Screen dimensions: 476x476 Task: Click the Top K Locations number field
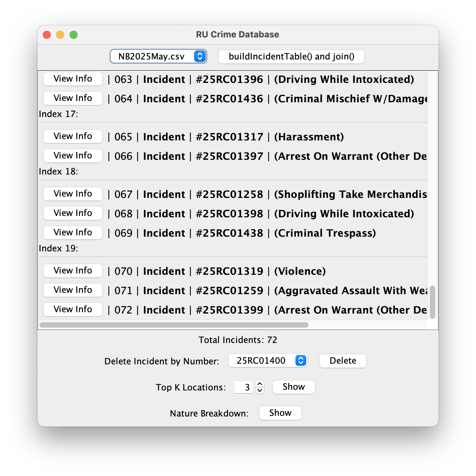(243, 387)
